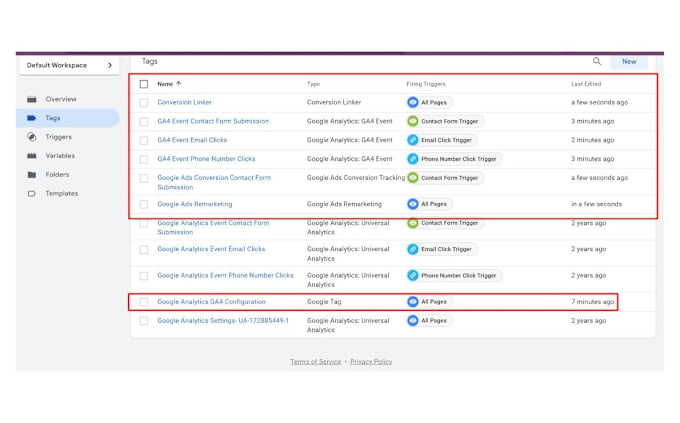Viewport: 680px width, 423px height.
Task: Check the GA4 Event Email Clicks checkbox
Action: 144,141
